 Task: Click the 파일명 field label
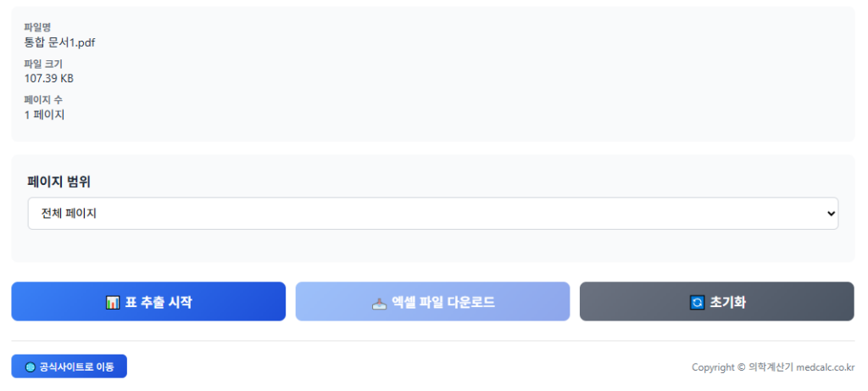pos(37,27)
